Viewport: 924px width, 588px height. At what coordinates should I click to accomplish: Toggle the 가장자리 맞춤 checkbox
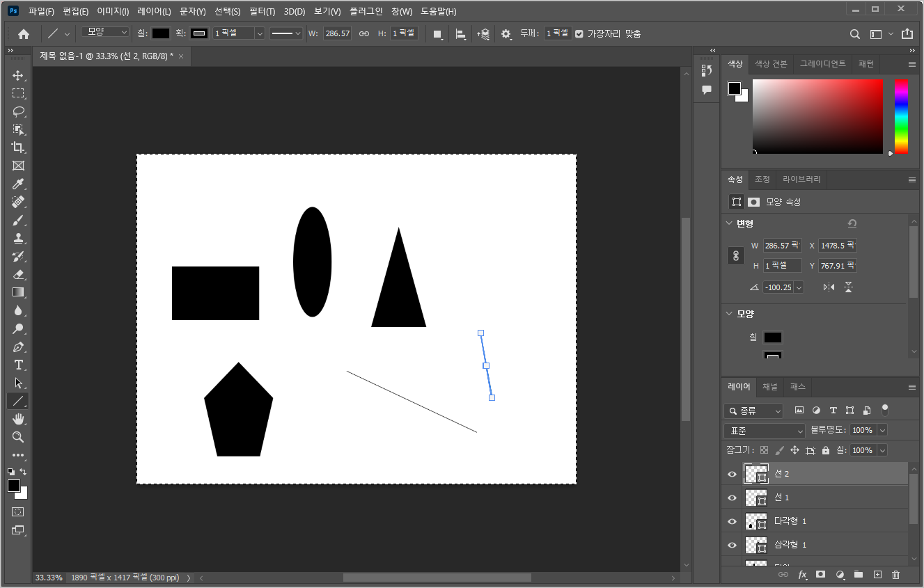(579, 33)
